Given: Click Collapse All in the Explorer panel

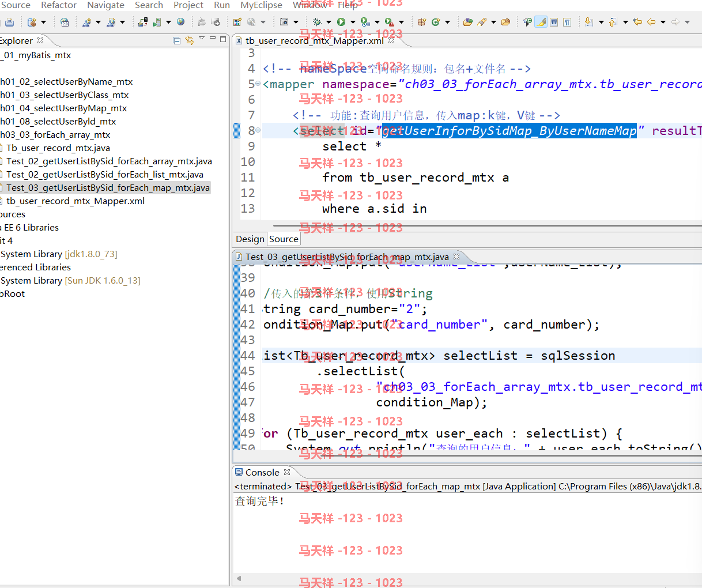Looking at the screenshot, I should pos(177,40).
